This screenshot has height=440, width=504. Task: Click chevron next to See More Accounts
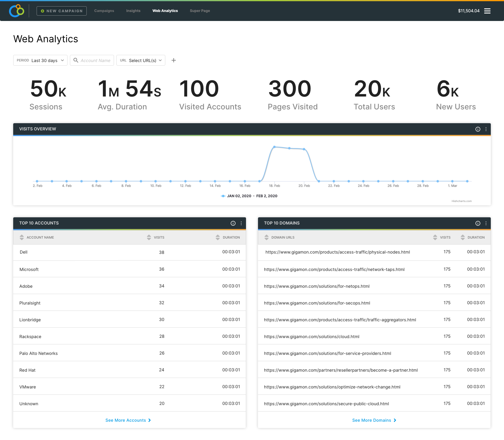point(150,420)
